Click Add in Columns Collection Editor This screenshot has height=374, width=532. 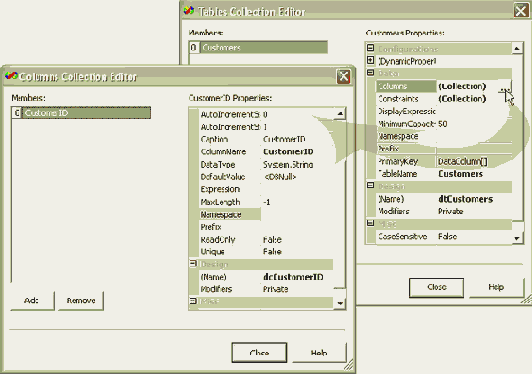click(32, 301)
